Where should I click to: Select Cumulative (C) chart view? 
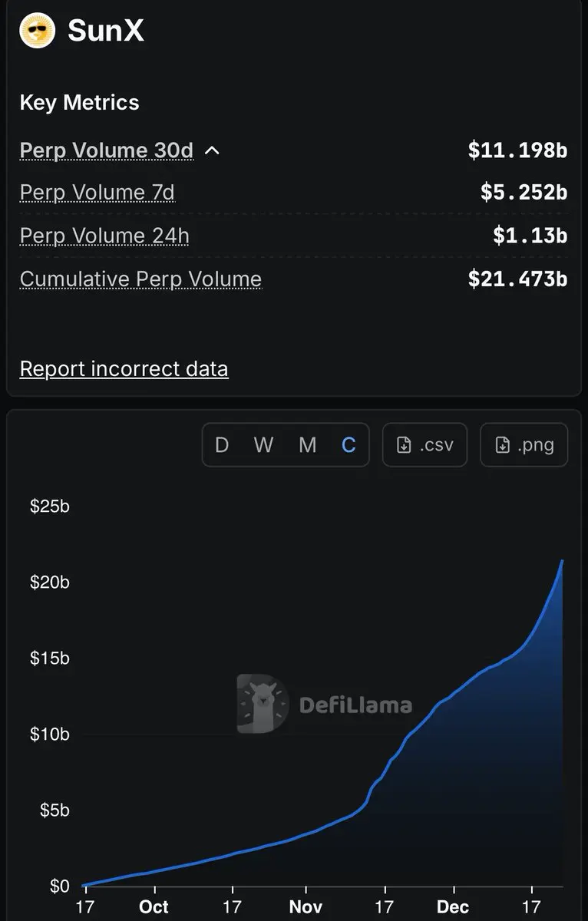point(349,445)
